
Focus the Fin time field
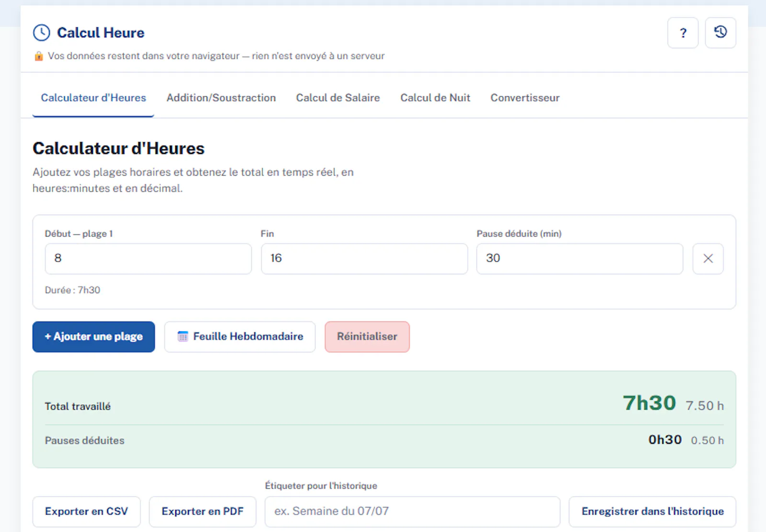[x=364, y=259]
